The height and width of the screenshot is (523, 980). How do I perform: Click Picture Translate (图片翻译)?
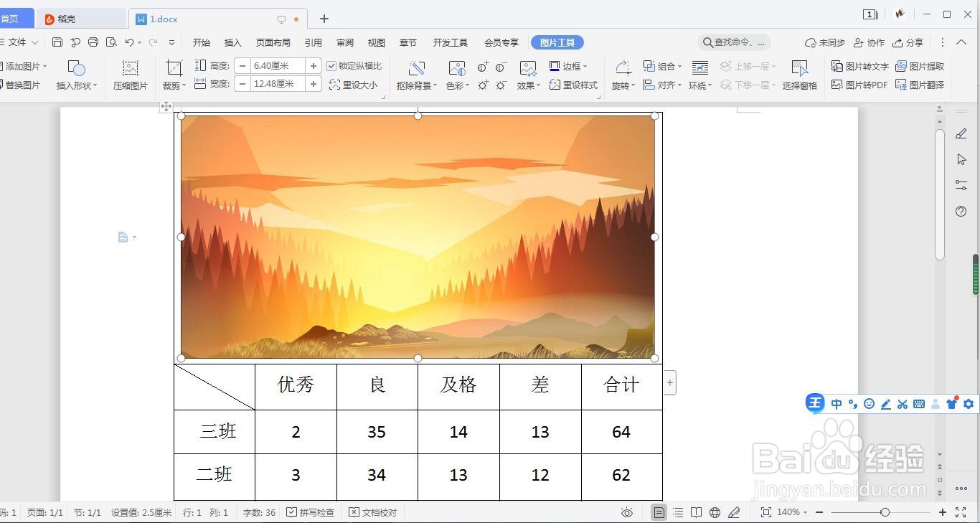pos(920,85)
